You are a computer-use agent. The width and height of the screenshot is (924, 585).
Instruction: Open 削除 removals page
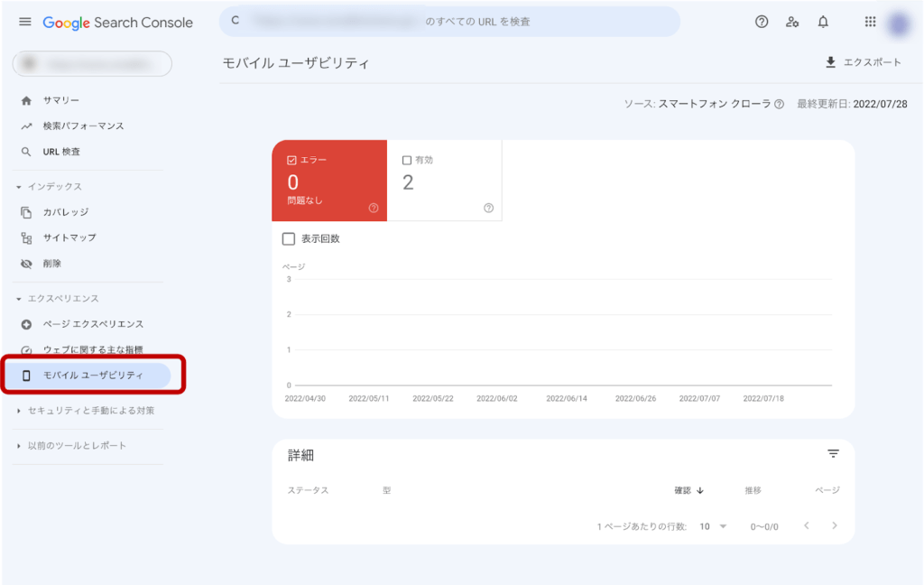[51, 264]
